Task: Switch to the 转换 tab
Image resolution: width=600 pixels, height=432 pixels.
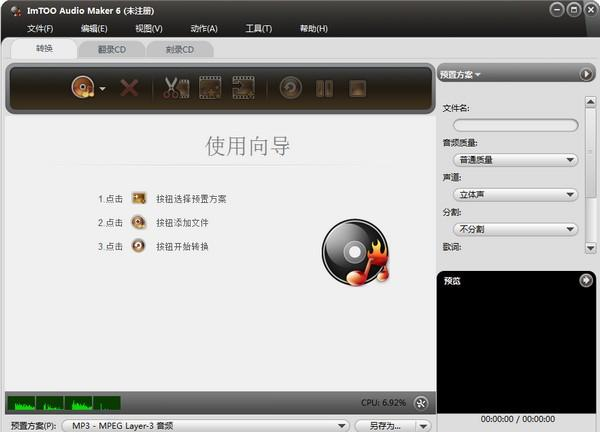Action: pyautogui.click(x=44, y=49)
